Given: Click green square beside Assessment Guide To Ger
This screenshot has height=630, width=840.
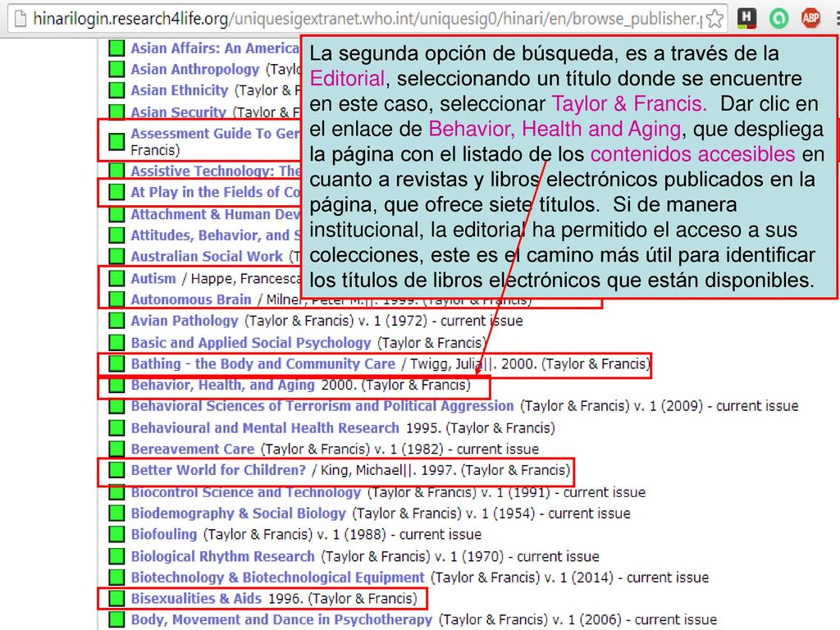Looking at the screenshot, I should click(116, 141).
